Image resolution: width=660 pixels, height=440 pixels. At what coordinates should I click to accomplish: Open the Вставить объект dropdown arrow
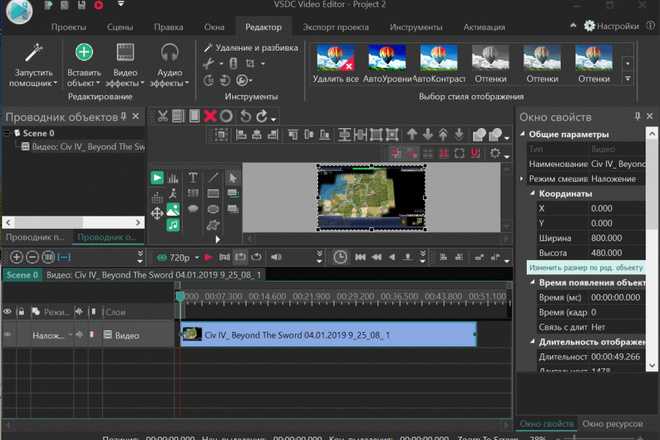point(98,83)
